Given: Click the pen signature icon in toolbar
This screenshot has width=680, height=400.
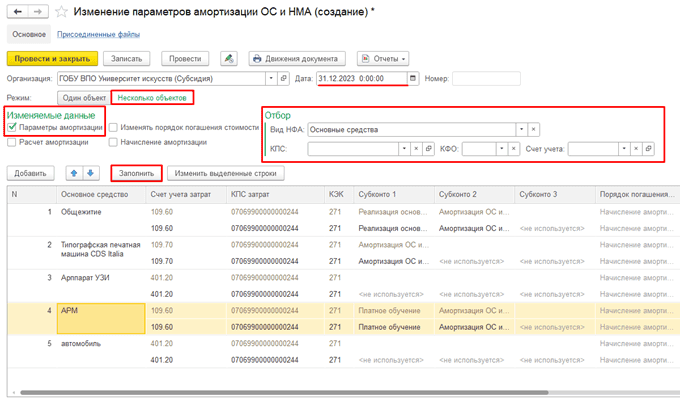Looking at the screenshot, I should pyautogui.click(x=229, y=59).
